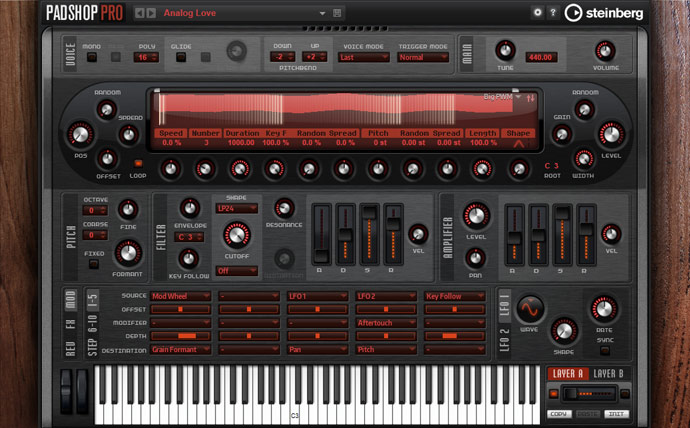This screenshot has width=690, height=428.
Task: Open the Trigger Mode Normal dropdown
Action: click(x=423, y=57)
